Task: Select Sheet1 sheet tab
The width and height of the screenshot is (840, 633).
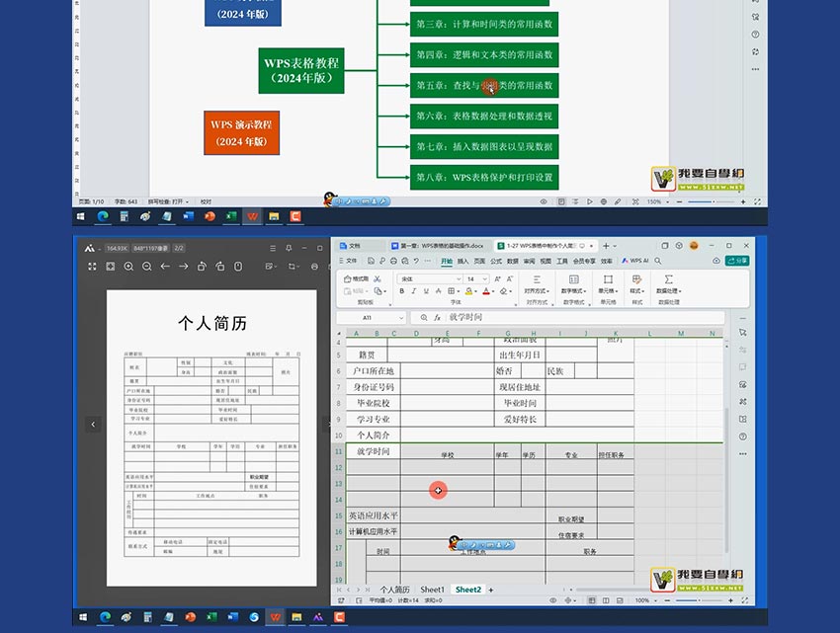Action: point(432,590)
